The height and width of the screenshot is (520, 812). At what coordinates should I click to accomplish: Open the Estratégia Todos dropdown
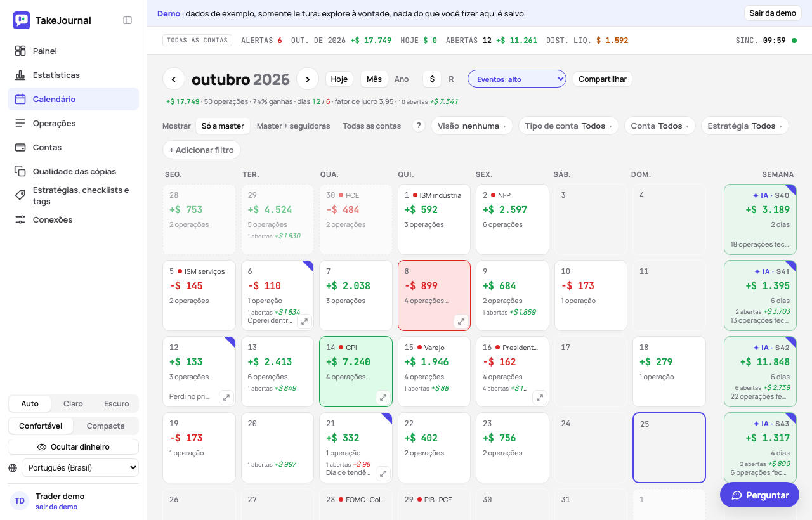(x=745, y=126)
